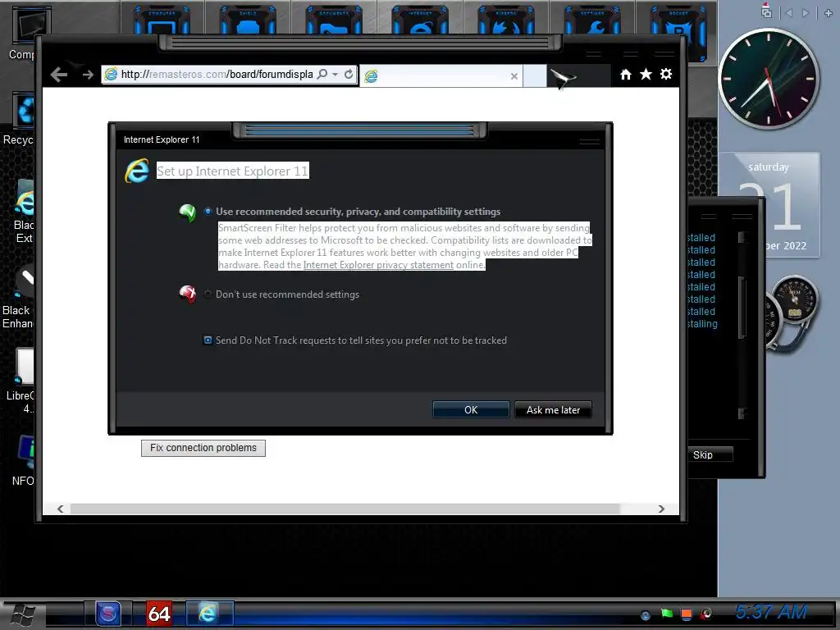Go back with the browser back arrow

coord(59,75)
